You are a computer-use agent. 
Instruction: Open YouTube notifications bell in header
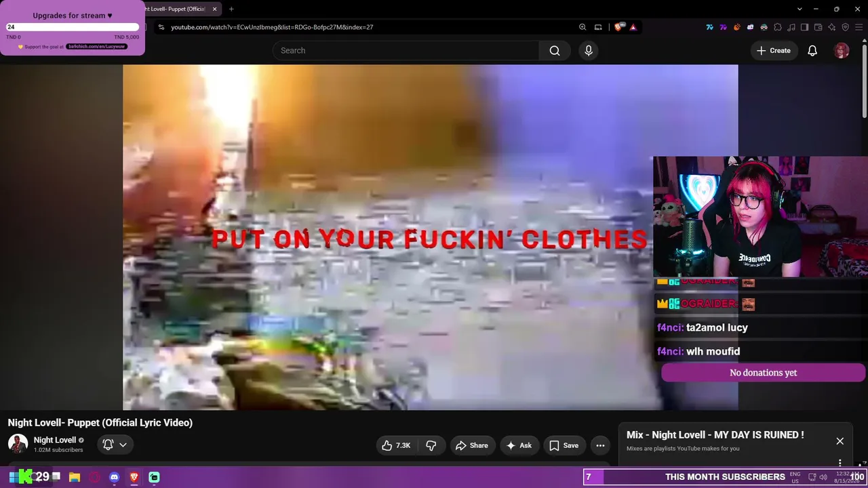point(812,51)
